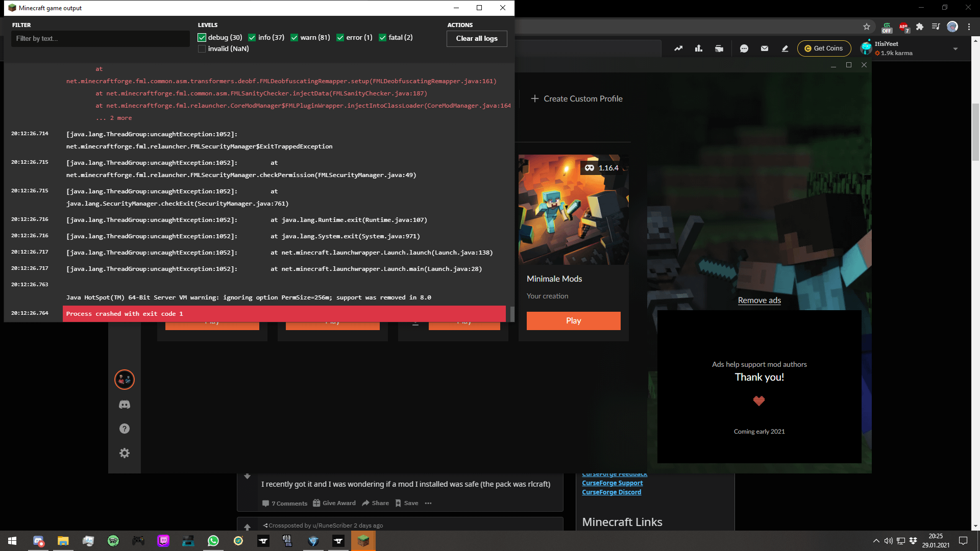Enable the invalid (NaN) log level checkbox
Screen dimensions: 980x551
(202, 48)
